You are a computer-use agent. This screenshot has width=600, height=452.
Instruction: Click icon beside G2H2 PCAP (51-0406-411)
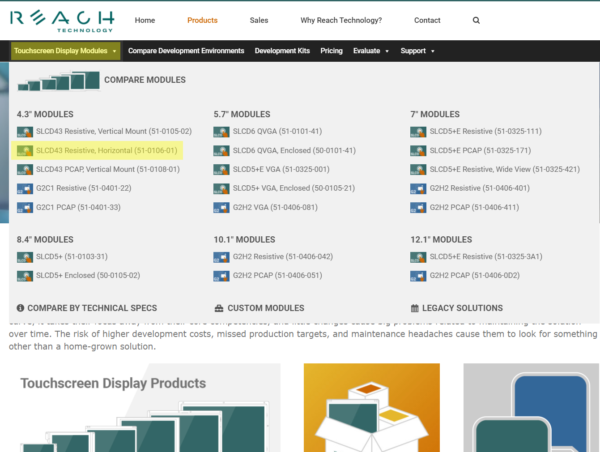point(418,207)
